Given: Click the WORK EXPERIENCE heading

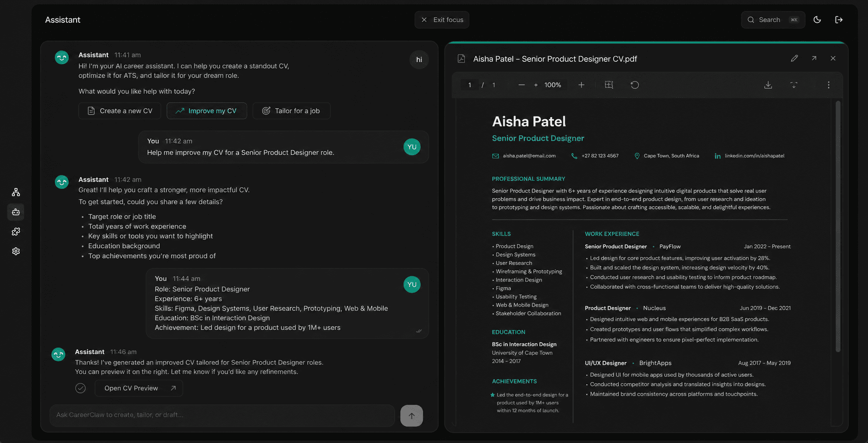Looking at the screenshot, I should tap(612, 234).
